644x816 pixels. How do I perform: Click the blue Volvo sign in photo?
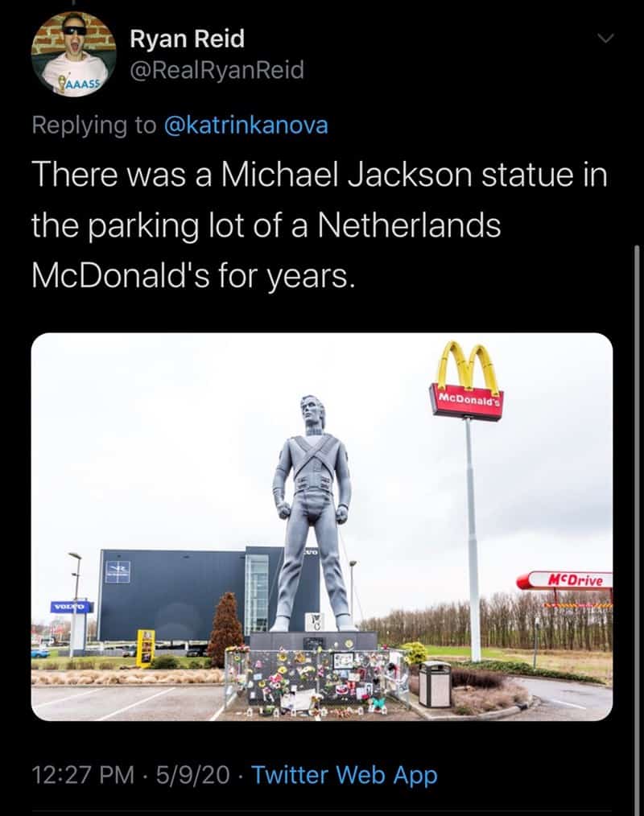click(x=72, y=607)
